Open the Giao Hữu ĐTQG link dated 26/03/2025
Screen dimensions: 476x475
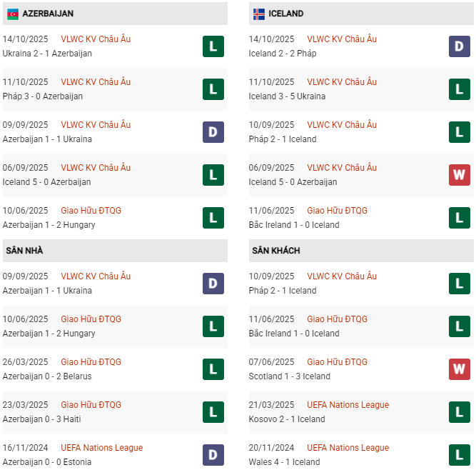pos(91,362)
